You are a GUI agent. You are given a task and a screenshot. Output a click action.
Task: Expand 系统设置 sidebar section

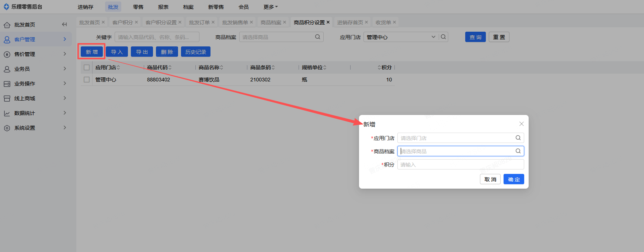[35, 128]
